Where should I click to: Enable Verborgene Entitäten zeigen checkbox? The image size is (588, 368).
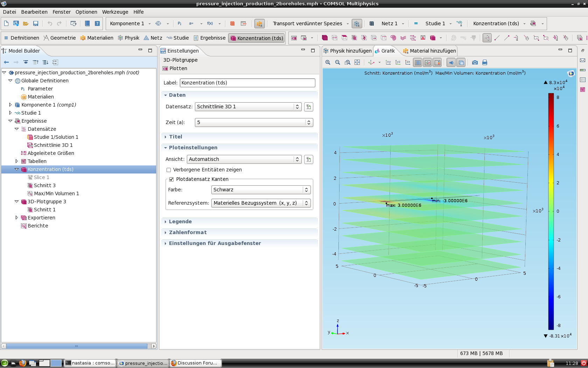(169, 170)
